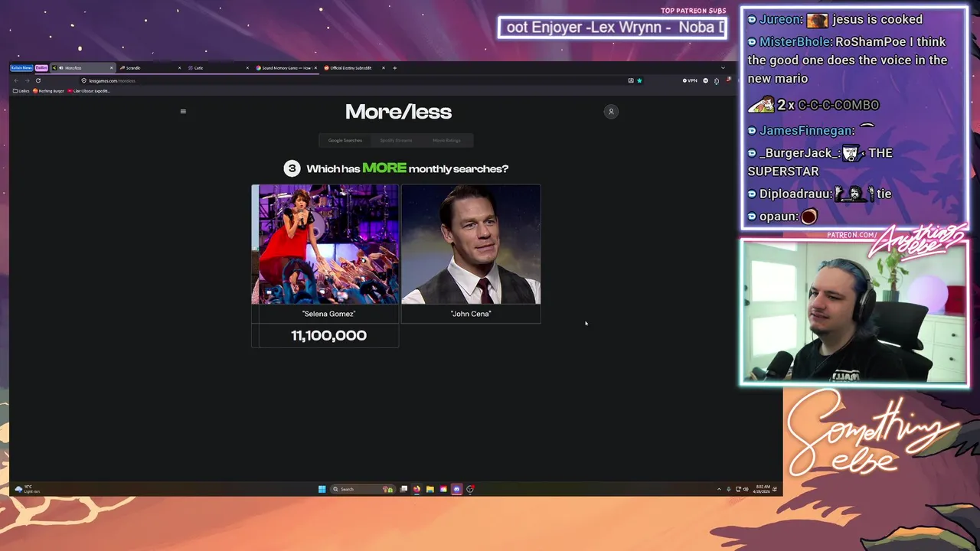Select the Google Searches category tab

coord(345,140)
